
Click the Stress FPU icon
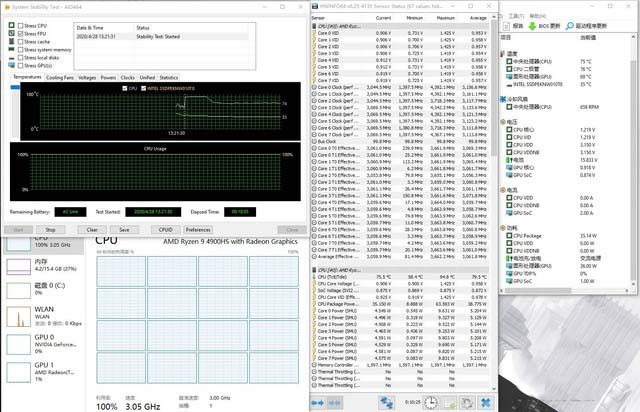click(x=11, y=33)
